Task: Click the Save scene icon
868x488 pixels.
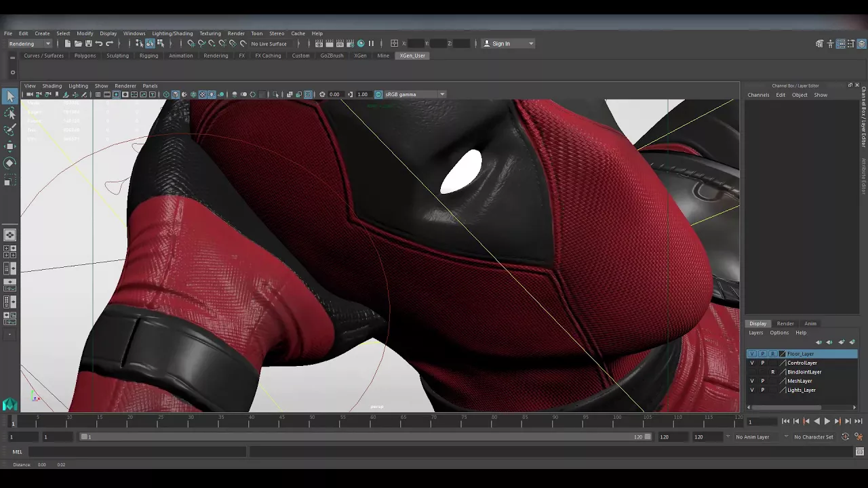Action: [x=88, y=43]
